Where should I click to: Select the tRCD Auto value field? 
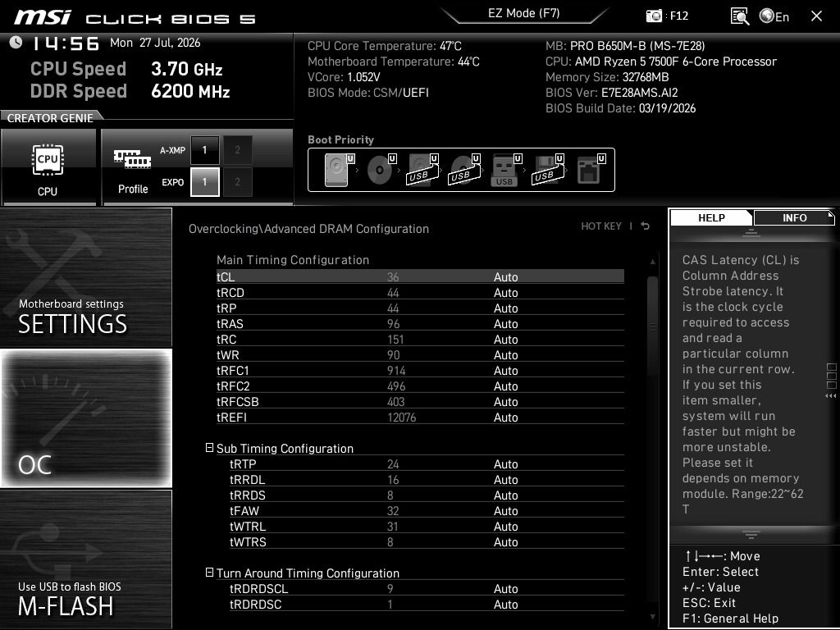[505, 293]
